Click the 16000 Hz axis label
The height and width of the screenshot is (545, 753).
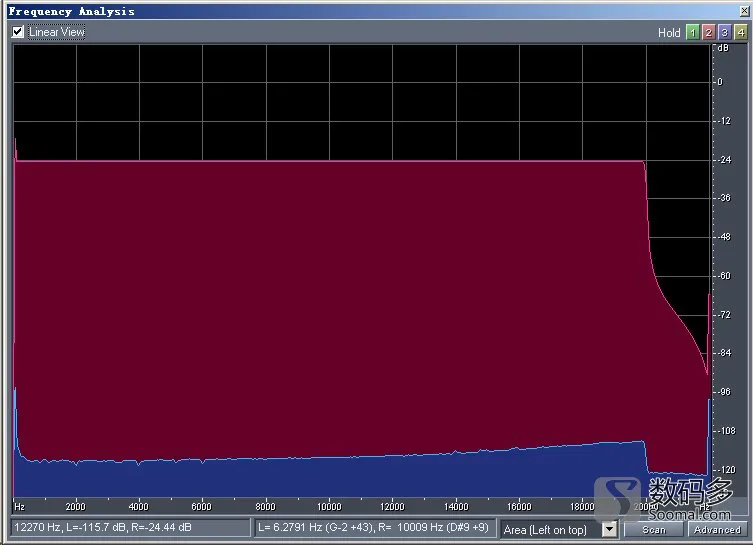[x=519, y=506]
